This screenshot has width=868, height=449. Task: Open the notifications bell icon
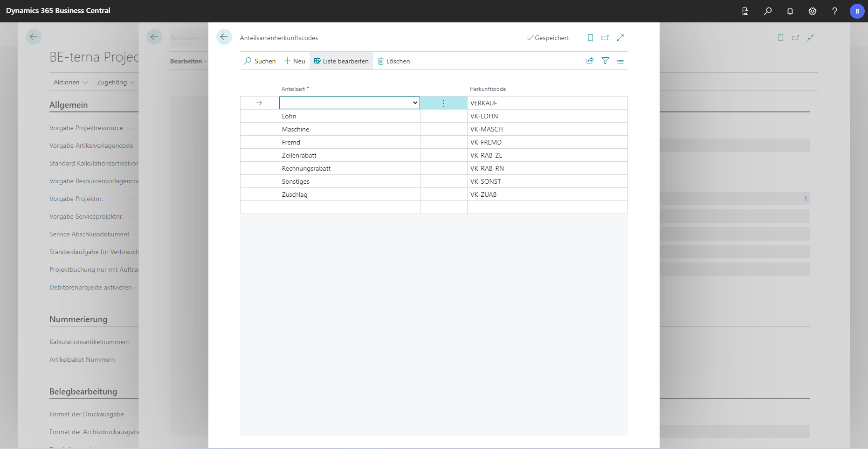(790, 11)
